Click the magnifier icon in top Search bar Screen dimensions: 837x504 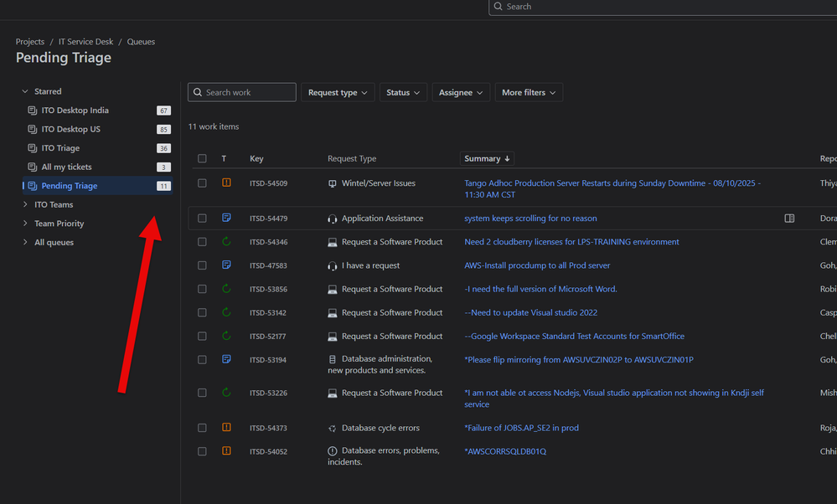(x=498, y=7)
